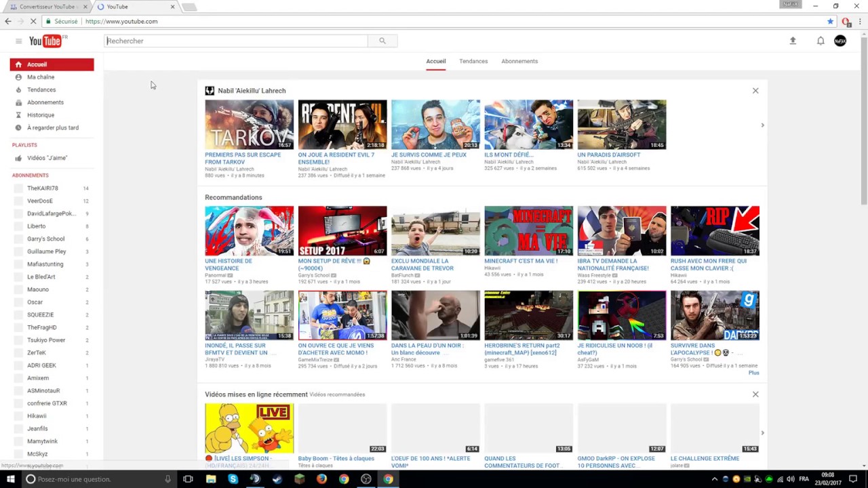Open the YouTube hamburger guide menu
The width and height of the screenshot is (868, 488).
(x=18, y=41)
